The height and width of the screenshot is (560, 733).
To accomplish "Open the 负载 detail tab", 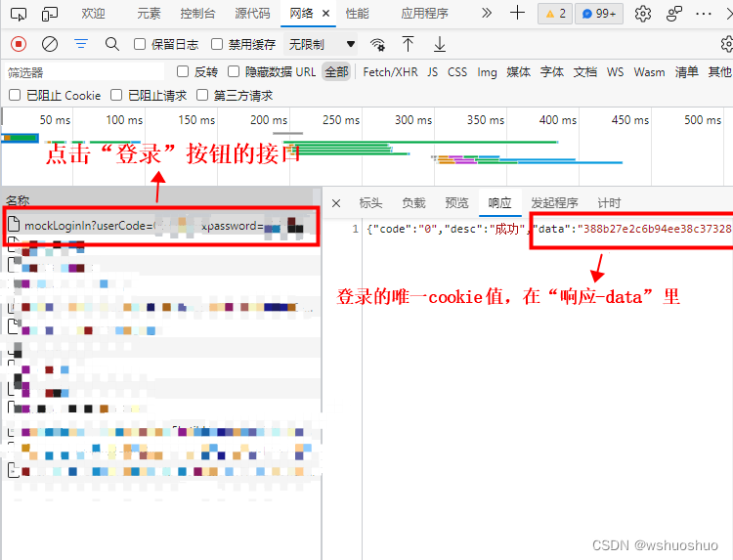I will [x=413, y=203].
